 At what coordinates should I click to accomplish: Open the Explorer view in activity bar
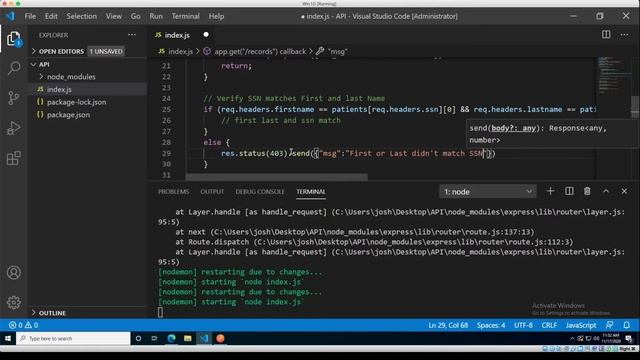[x=13, y=39]
